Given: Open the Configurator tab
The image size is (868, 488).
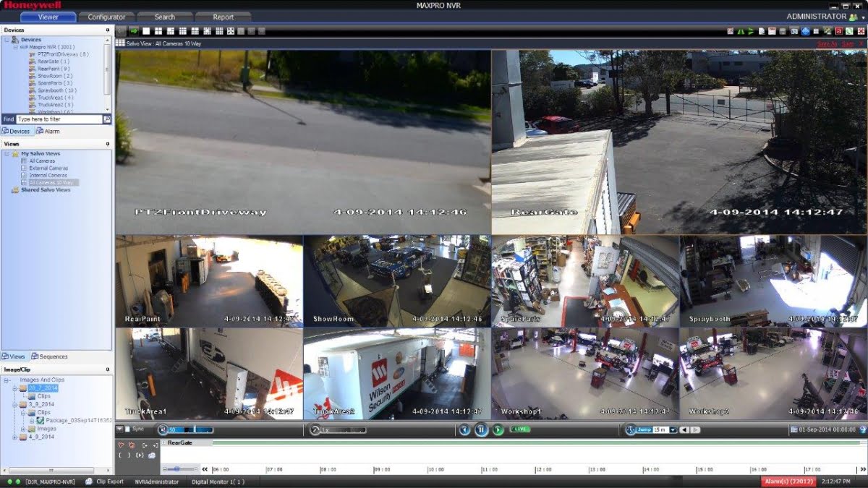Looking at the screenshot, I should point(106,17).
